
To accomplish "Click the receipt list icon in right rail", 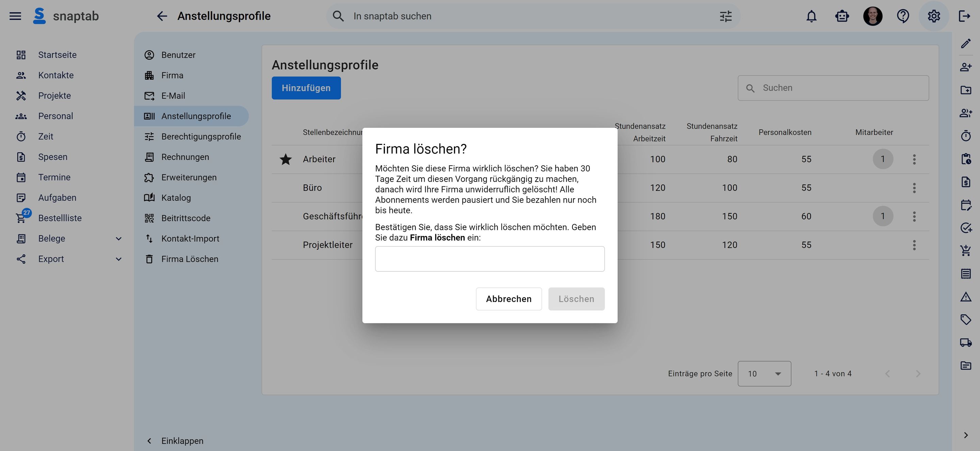I will click(966, 273).
